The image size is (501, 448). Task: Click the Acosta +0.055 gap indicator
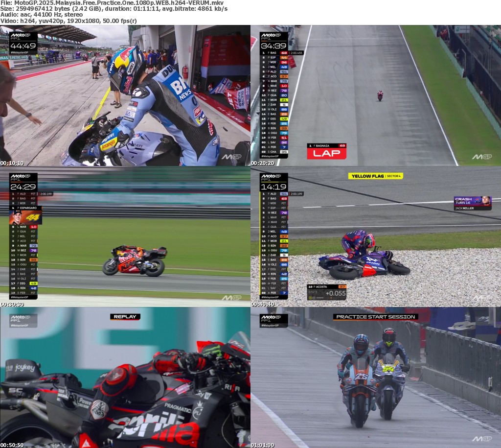(x=326, y=293)
